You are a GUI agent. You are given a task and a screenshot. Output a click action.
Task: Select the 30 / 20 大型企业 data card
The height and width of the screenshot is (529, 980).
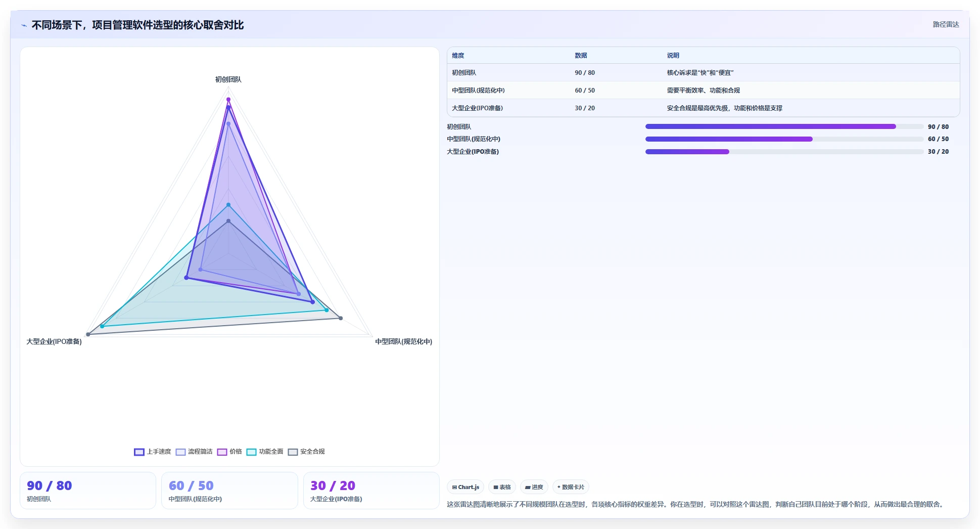pyautogui.click(x=371, y=491)
